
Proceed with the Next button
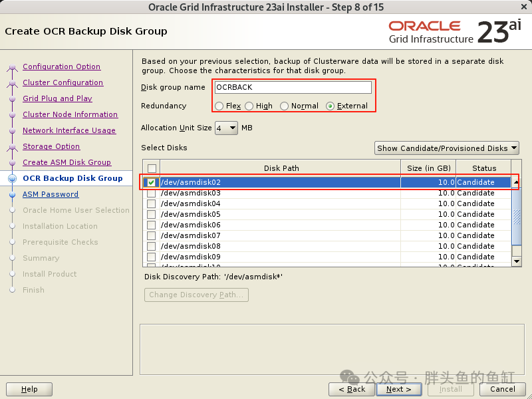pyautogui.click(x=398, y=389)
